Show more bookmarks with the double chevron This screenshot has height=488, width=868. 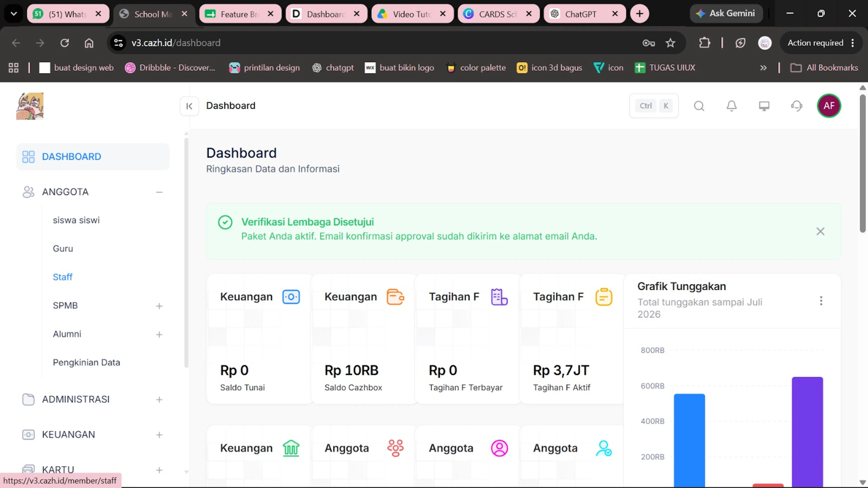tap(763, 68)
